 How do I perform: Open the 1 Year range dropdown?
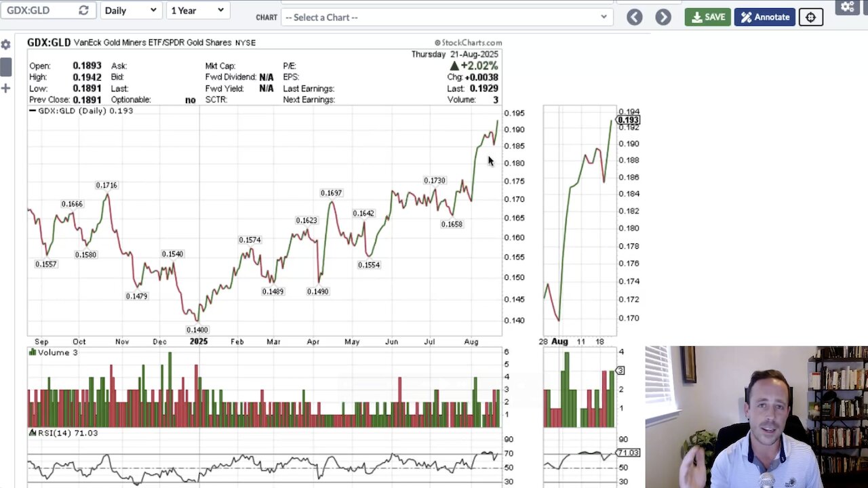point(197,10)
